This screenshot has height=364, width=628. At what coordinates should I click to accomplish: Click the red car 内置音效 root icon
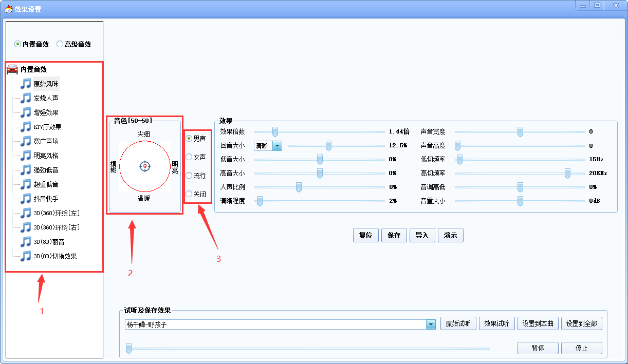click(12, 69)
